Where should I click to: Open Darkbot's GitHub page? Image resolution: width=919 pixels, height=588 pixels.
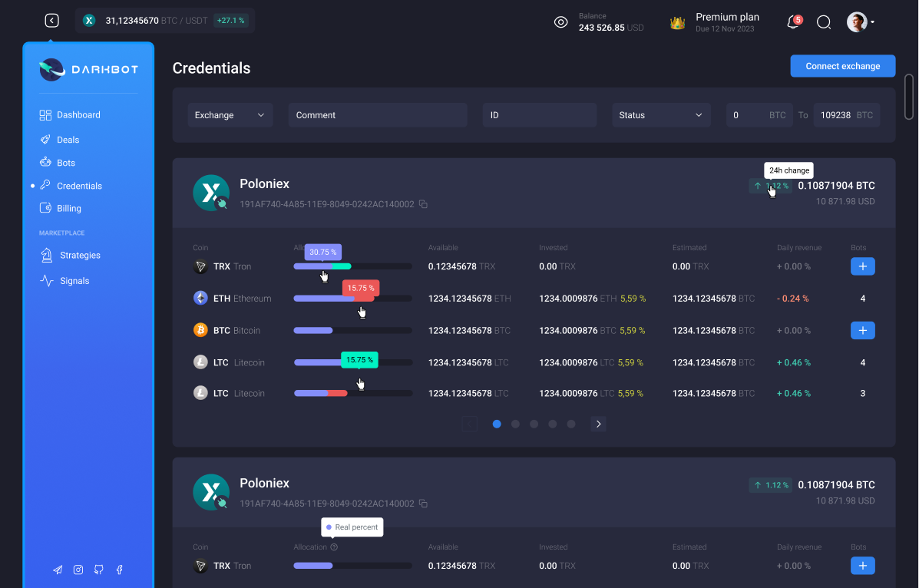pos(98,570)
